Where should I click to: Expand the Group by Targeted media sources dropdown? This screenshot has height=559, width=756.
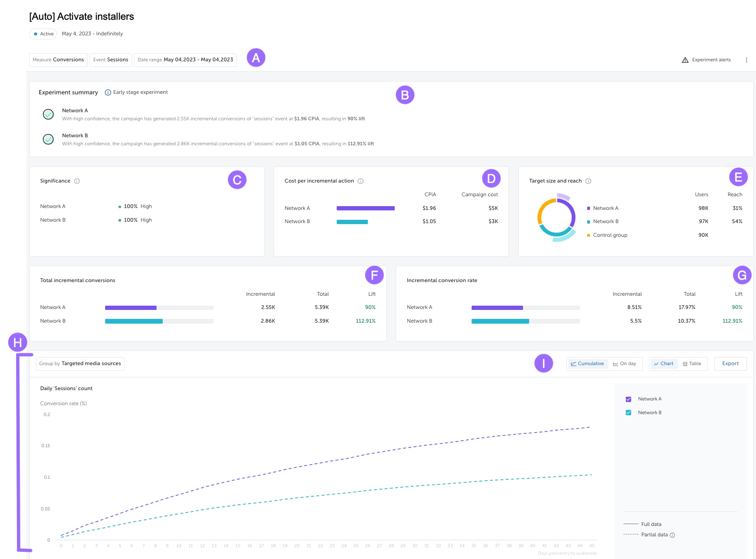[x=80, y=364]
